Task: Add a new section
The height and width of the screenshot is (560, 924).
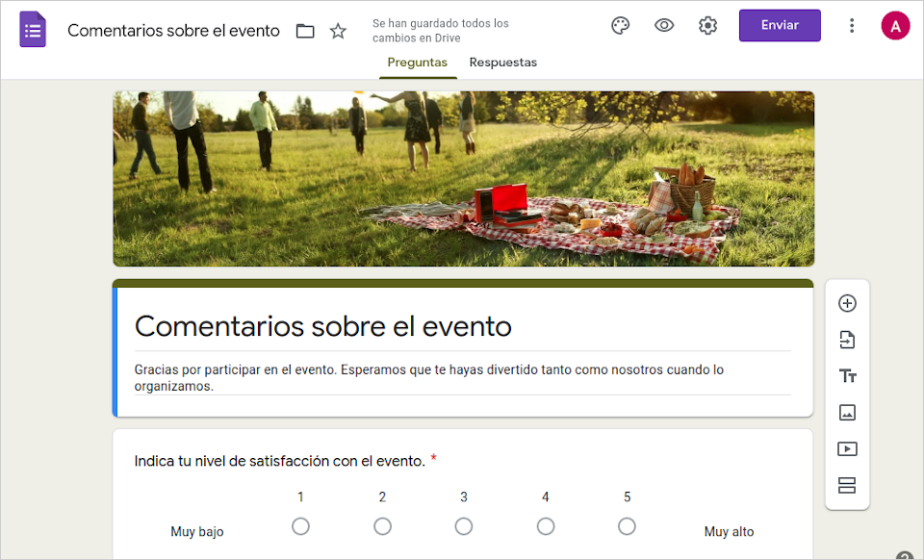Action: (x=847, y=485)
